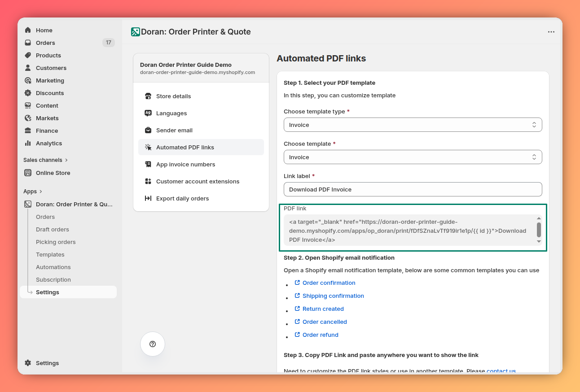This screenshot has height=392, width=580.
Task: Open the Store details settings tab
Action: click(201, 96)
